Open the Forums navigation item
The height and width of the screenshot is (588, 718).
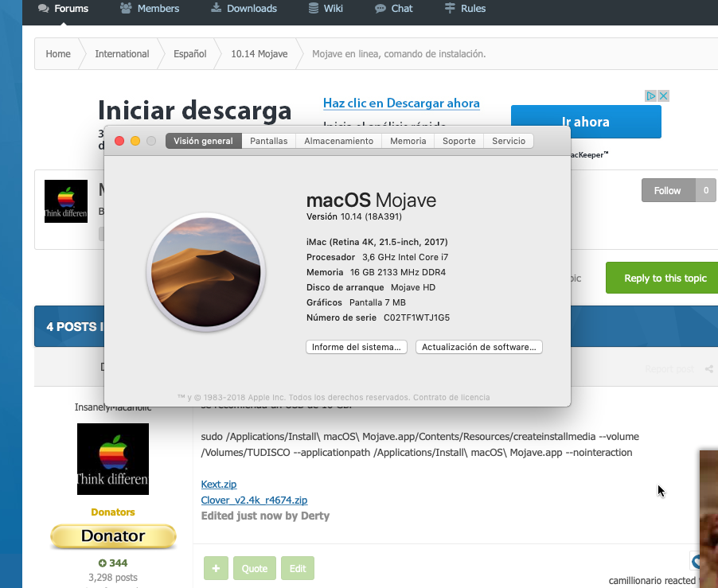pos(63,8)
